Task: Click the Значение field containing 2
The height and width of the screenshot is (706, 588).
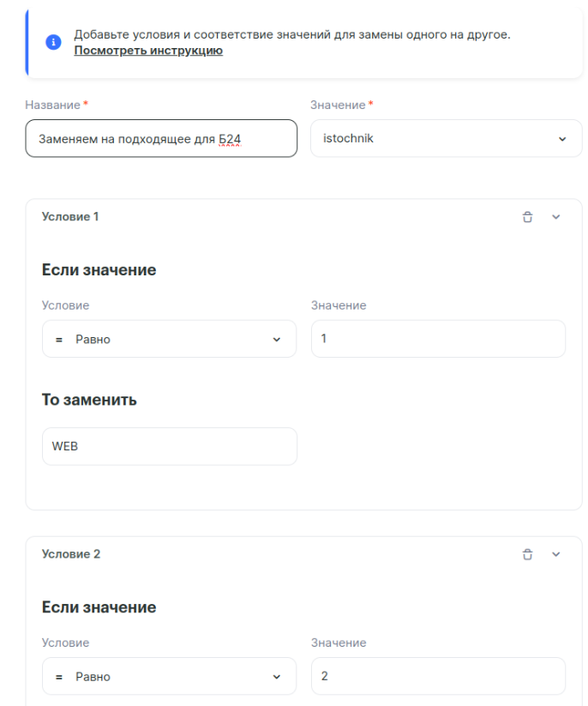Action: (438, 676)
